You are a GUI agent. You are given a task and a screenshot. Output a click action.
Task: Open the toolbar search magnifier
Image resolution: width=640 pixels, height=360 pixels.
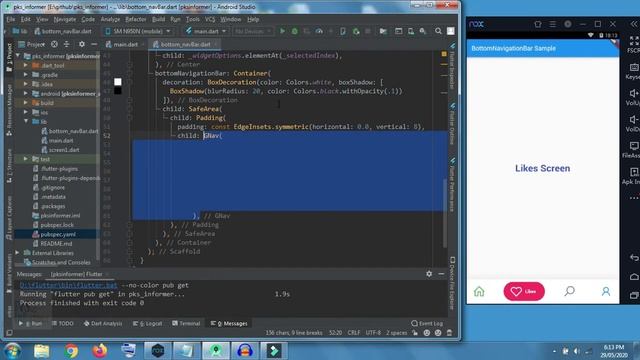(438, 31)
